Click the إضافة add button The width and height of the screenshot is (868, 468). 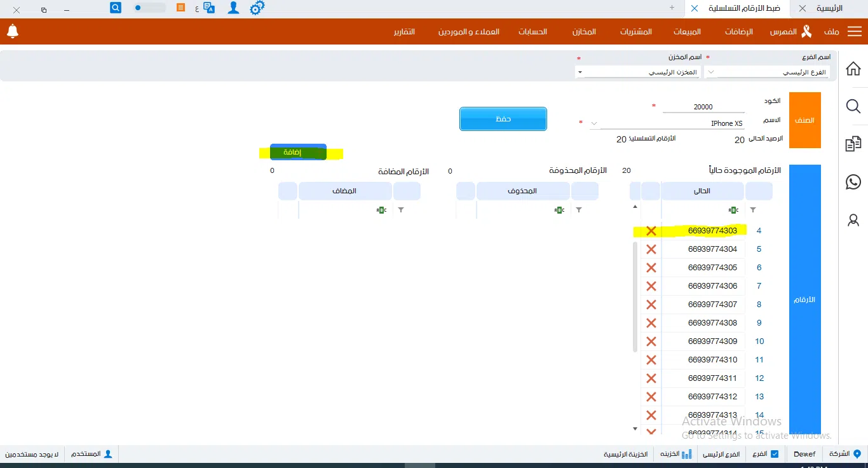click(298, 152)
